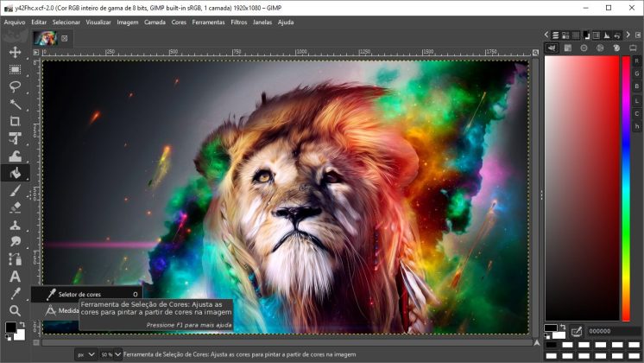
Task: Select the B channel radio button
Action: (x=636, y=86)
